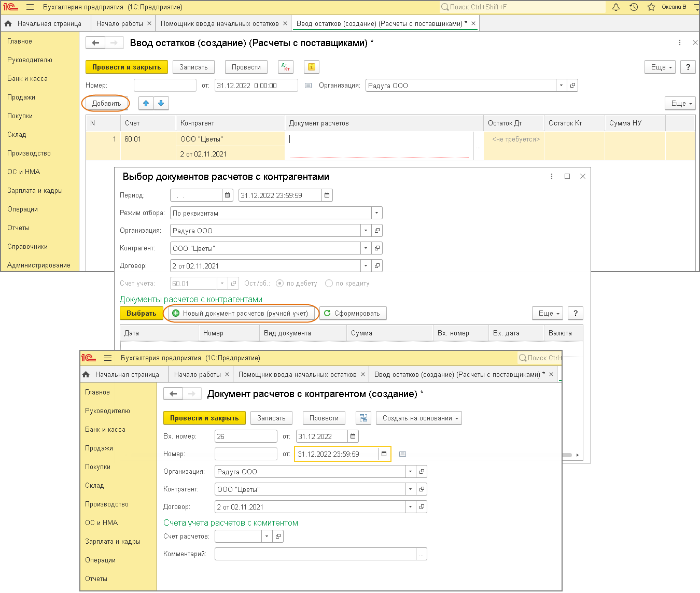Open the Контрагент ООО "Цветы" icon in the selection dialog
This screenshot has height=593, width=700.
[377, 248]
